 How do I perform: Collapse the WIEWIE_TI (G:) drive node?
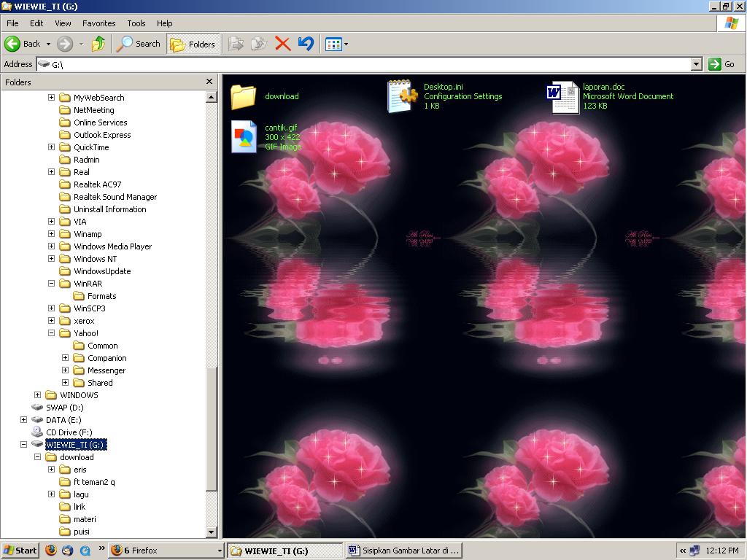24,444
